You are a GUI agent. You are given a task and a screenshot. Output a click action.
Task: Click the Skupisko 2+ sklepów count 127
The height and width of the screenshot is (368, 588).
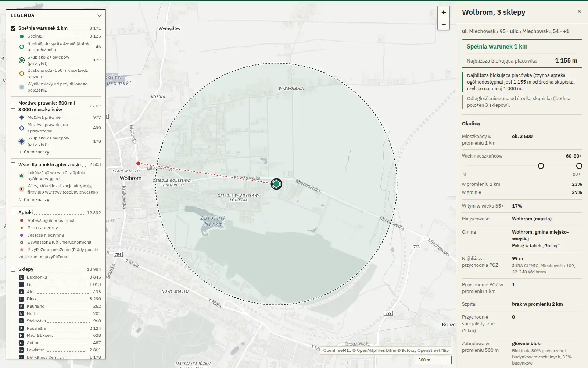pyautogui.click(x=97, y=60)
